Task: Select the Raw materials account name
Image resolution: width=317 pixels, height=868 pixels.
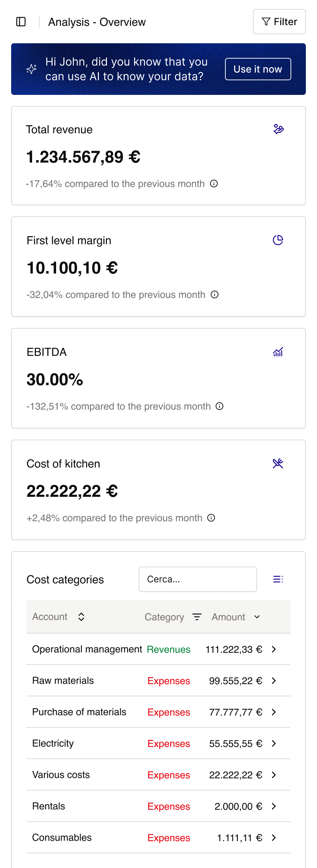Action: pos(63,680)
